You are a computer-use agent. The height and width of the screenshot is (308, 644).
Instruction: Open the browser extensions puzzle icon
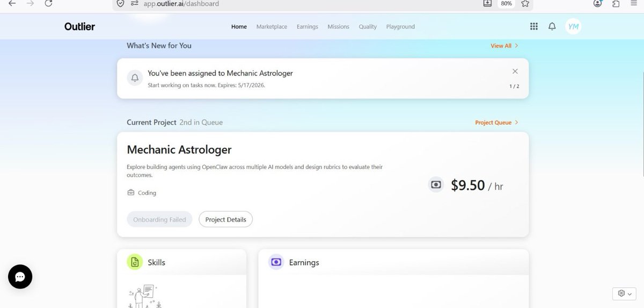point(616,3)
